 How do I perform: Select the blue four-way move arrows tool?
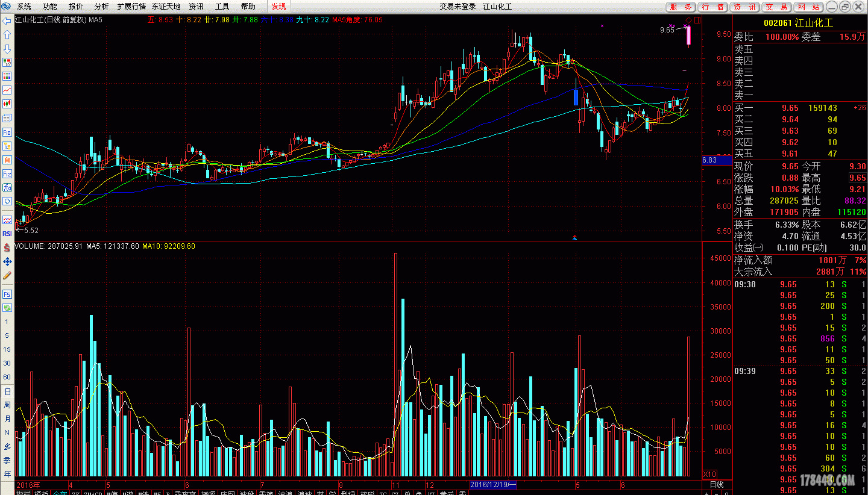(x=7, y=261)
